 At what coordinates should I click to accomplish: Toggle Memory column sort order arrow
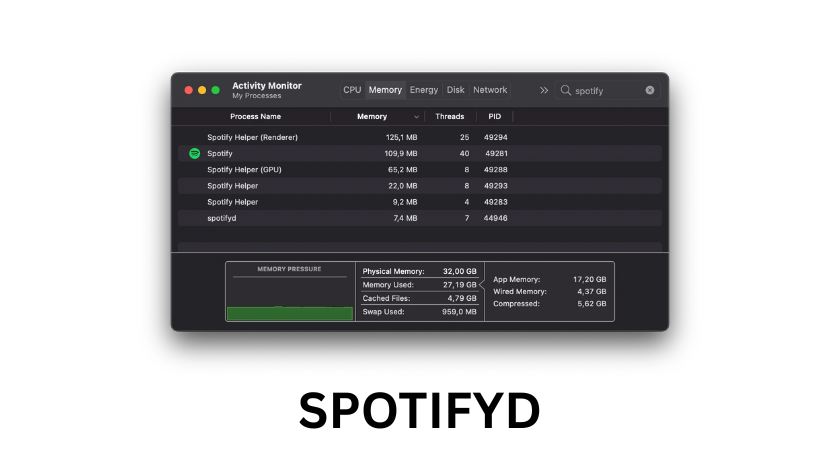416,117
